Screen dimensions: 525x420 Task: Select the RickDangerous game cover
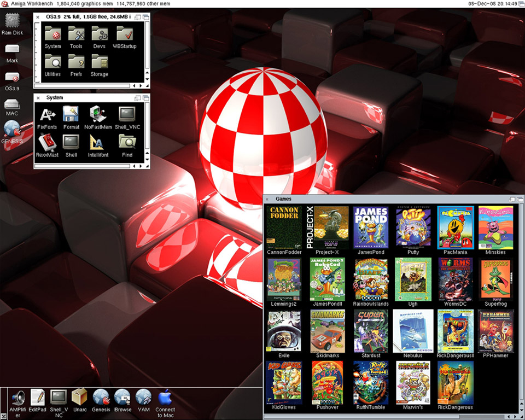[x=456, y=382]
